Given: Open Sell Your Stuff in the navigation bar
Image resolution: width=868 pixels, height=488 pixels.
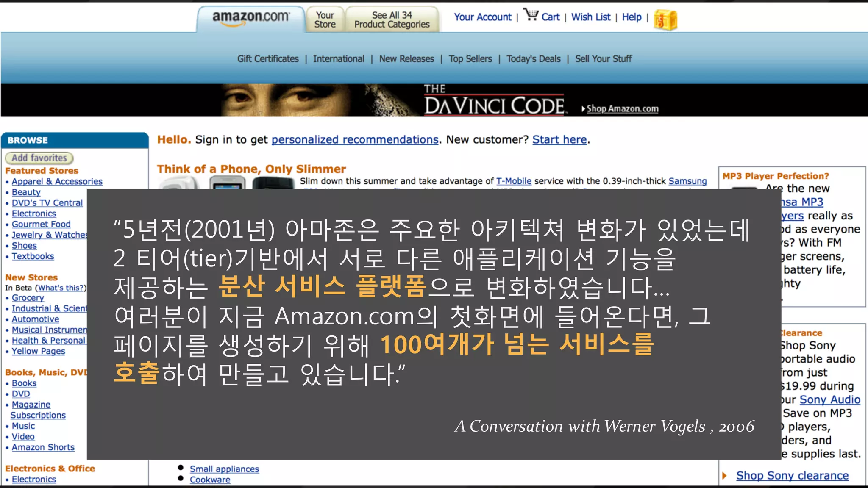Looking at the screenshot, I should click(604, 59).
